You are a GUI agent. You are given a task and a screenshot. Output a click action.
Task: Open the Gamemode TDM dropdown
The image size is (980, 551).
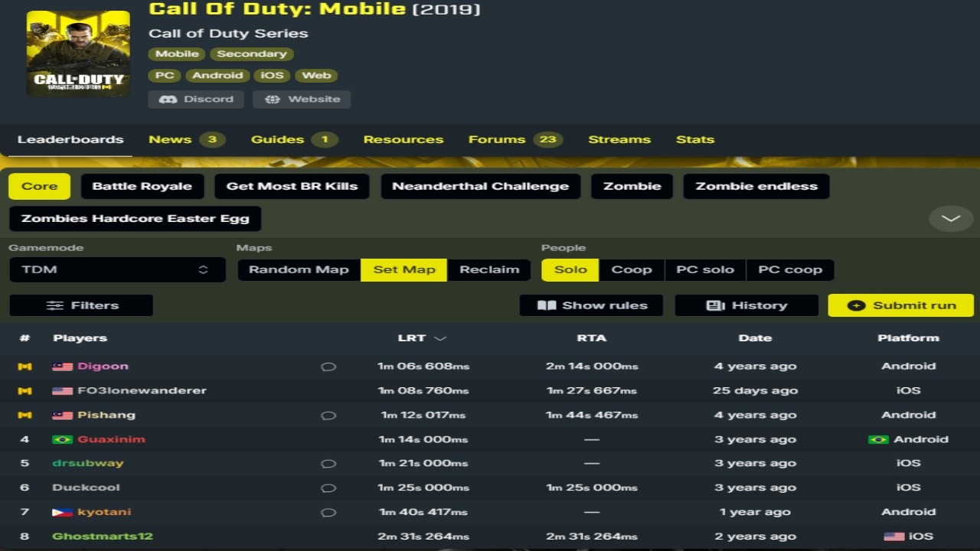point(117,269)
